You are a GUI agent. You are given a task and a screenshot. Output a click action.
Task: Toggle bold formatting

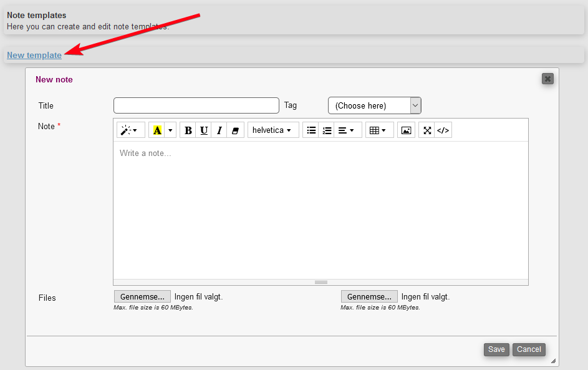point(188,130)
